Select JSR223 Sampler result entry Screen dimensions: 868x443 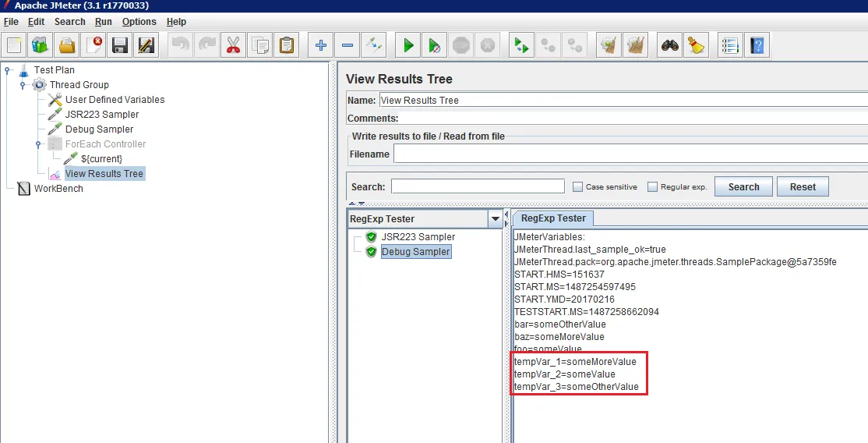tap(418, 237)
